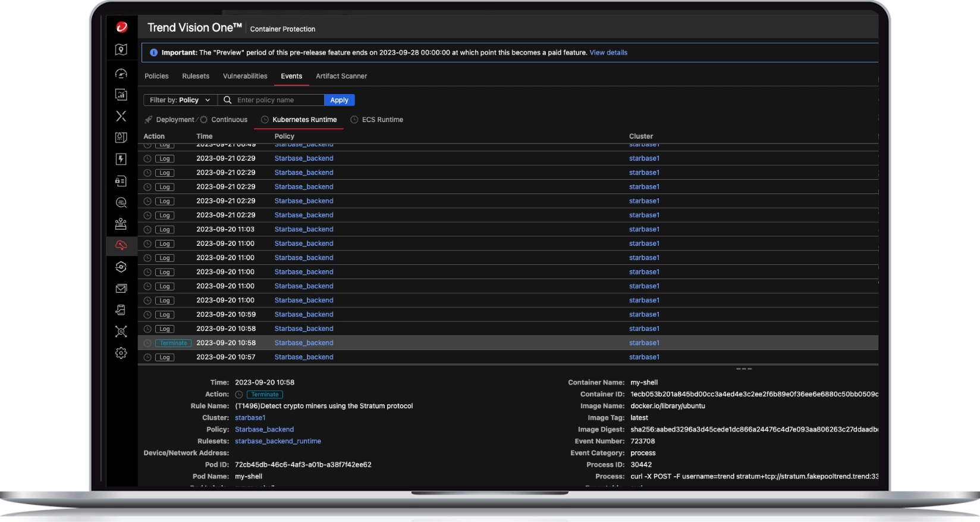Switch to the Artifact Scanner tab
This screenshot has width=980, height=522.
pos(341,76)
